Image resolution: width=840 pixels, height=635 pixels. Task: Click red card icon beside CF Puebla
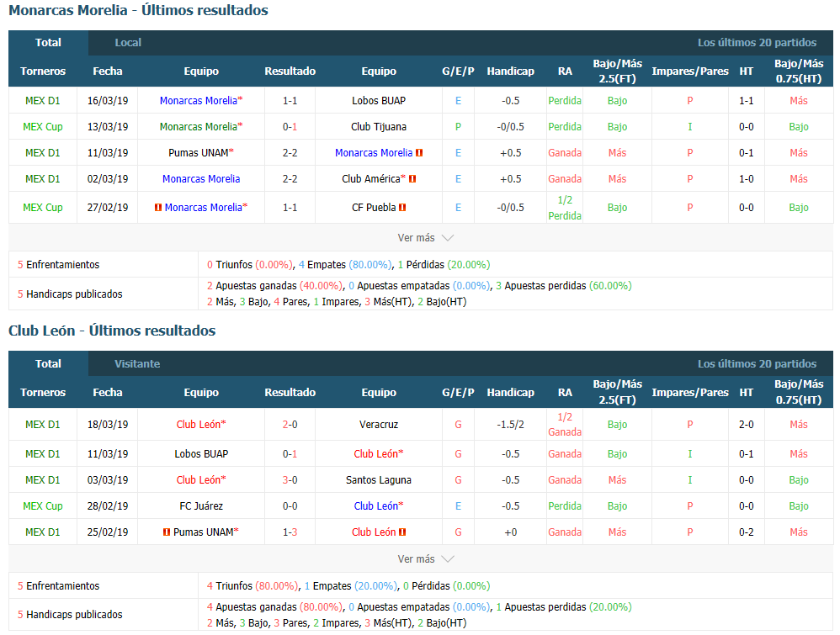coord(402,207)
